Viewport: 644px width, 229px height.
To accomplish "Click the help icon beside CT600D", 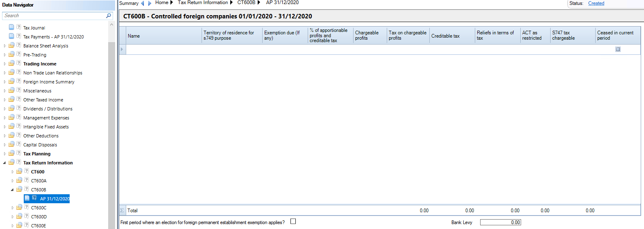I will click(x=26, y=216).
